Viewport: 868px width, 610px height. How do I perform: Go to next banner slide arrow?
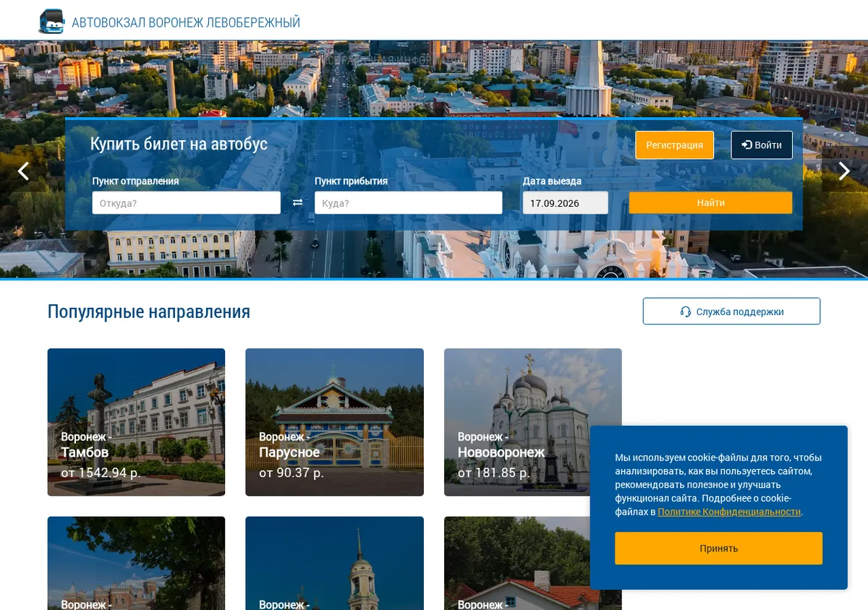tap(844, 171)
